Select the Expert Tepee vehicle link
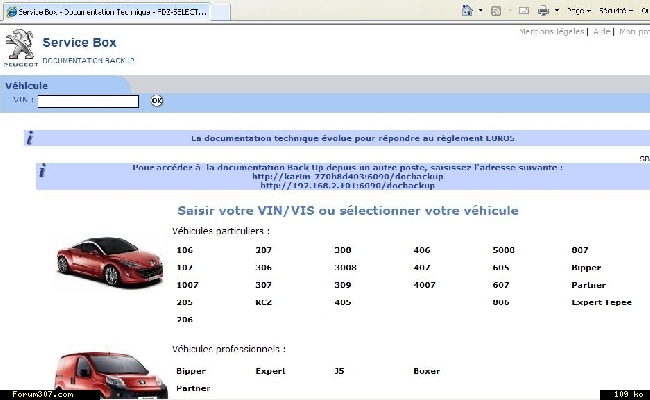650x400 pixels. [x=601, y=303]
